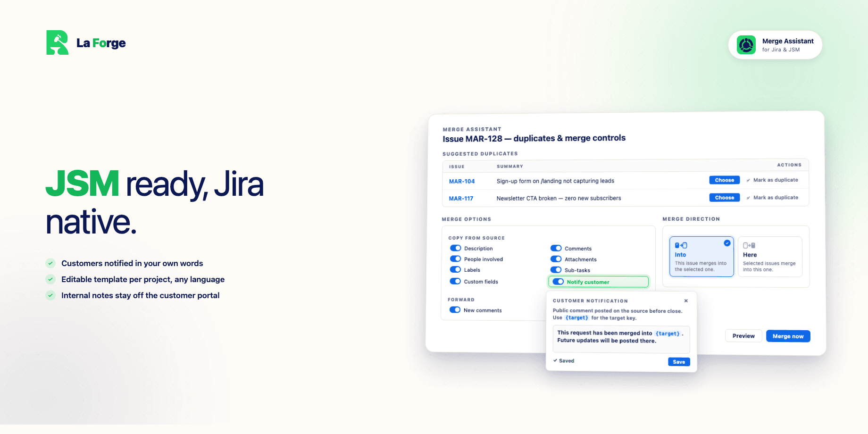
Task: Click the Notify customer label
Action: [x=588, y=282]
